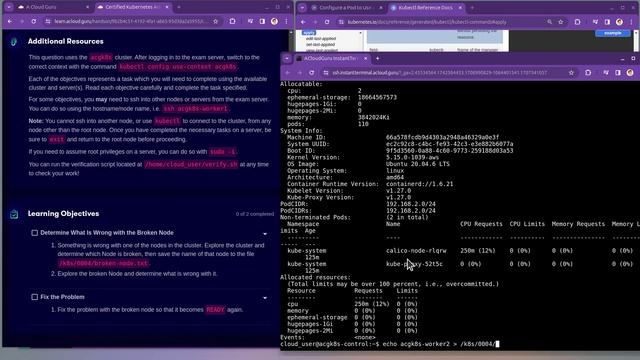Open three-dot menu in Kubernetes docs window
This screenshot has height=360, width=640.
point(631,22)
